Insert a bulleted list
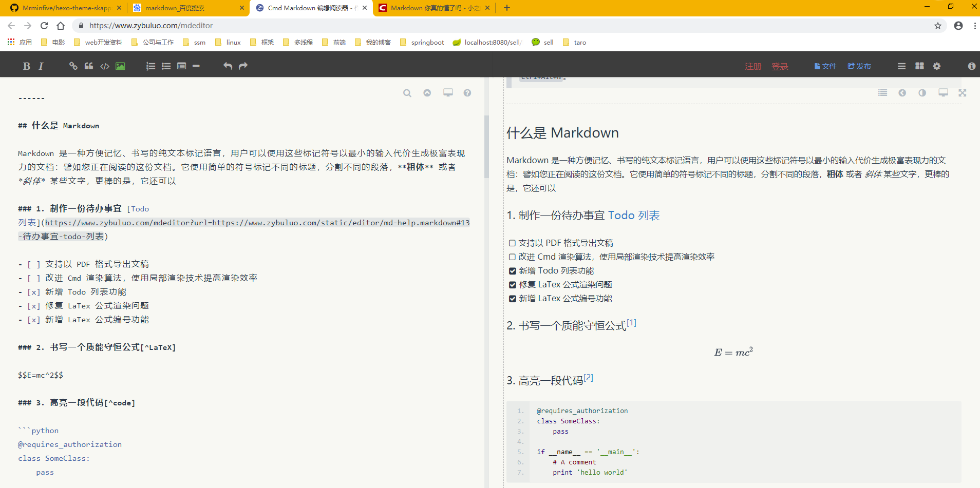980x488 pixels. (166, 66)
